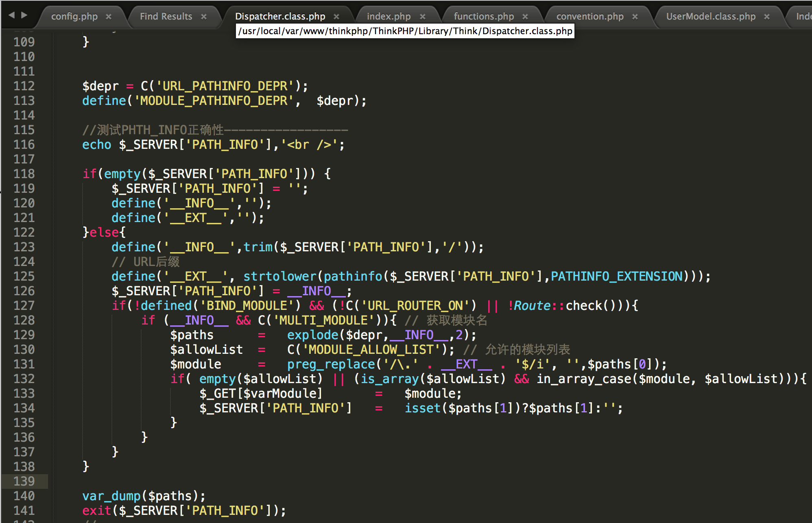This screenshot has height=523, width=812.
Task: Click line number 127 in the gutter
Action: click(24, 305)
